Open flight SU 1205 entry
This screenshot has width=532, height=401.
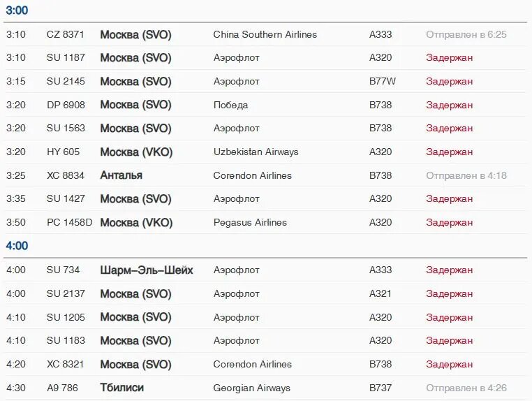[66, 317]
